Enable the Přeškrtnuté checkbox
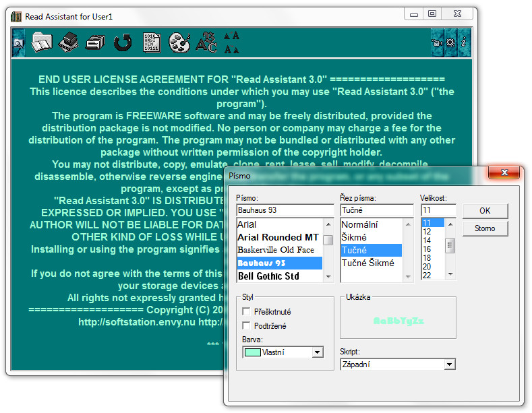Image resolution: width=532 pixels, height=413 pixels. click(246, 311)
